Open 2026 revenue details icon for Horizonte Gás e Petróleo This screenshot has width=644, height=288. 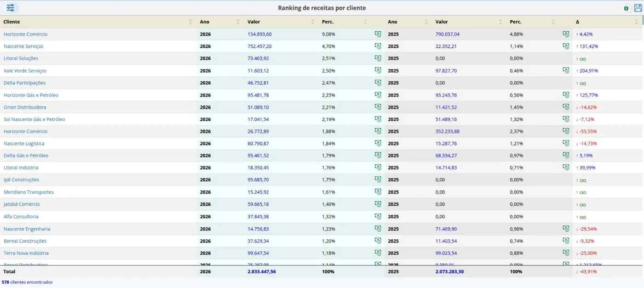tap(378, 95)
